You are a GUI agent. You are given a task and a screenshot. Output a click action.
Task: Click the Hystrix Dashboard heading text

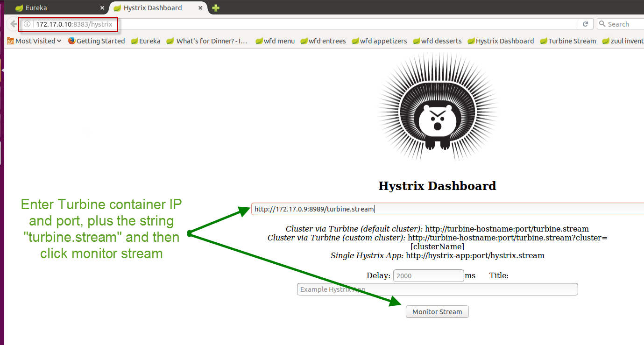[437, 186]
